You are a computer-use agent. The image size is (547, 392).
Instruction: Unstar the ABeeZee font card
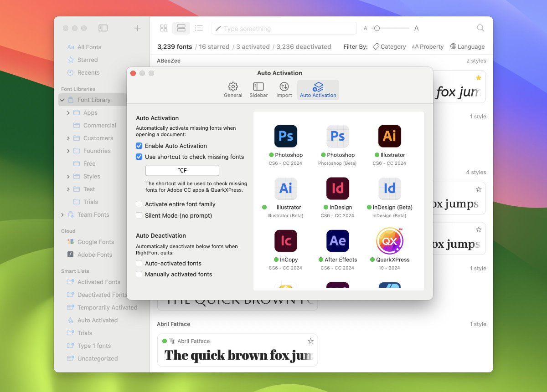(479, 78)
